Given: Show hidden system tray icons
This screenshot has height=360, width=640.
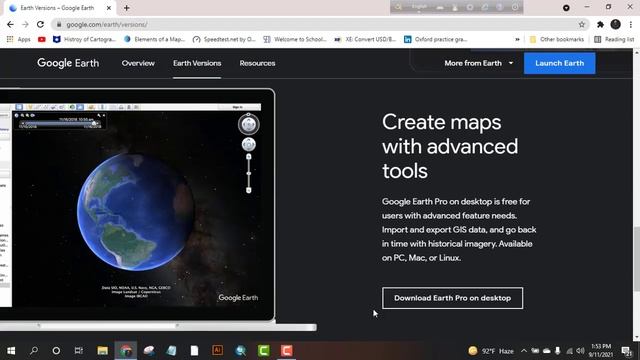Looking at the screenshot, I should tap(524, 351).
